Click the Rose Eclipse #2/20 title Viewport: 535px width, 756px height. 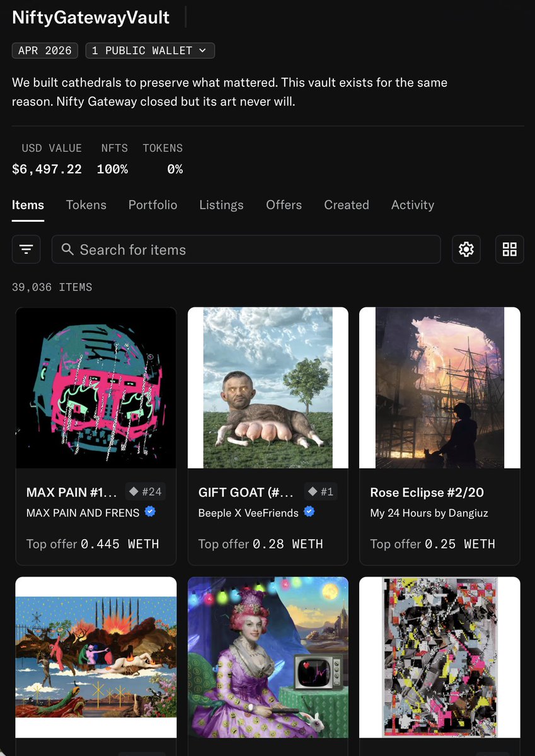click(x=427, y=492)
